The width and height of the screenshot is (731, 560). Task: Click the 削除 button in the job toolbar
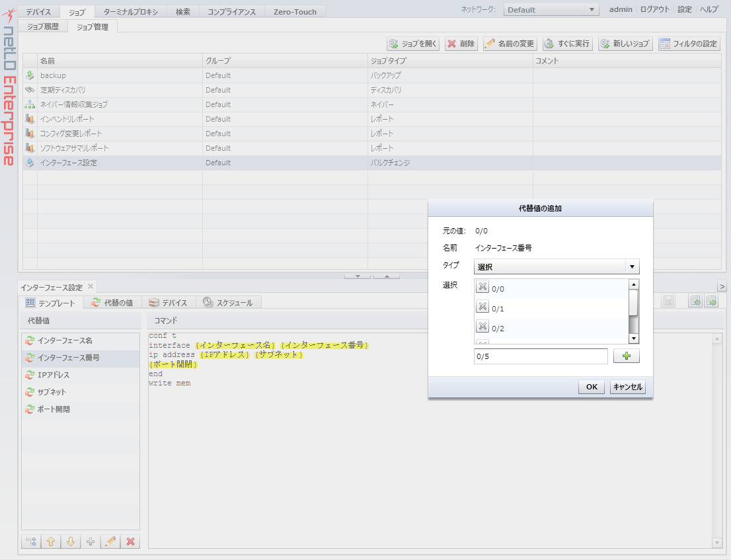tap(461, 44)
